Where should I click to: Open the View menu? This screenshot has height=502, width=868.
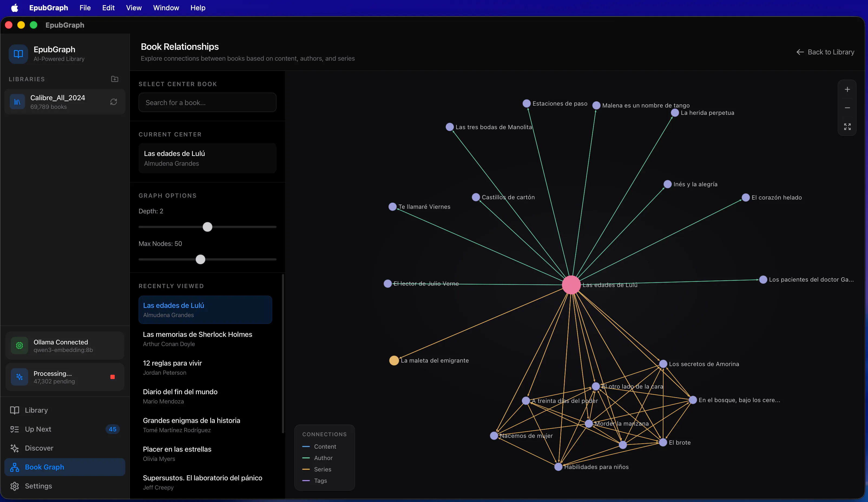[x=134, y=8]
